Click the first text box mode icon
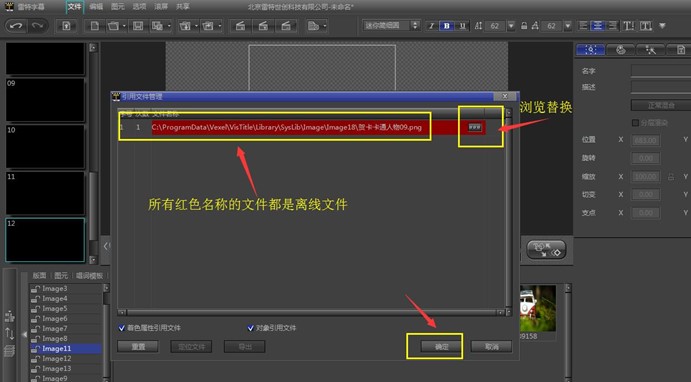The width and height of the screenshot is (691, 382). (x=629, y=26)
